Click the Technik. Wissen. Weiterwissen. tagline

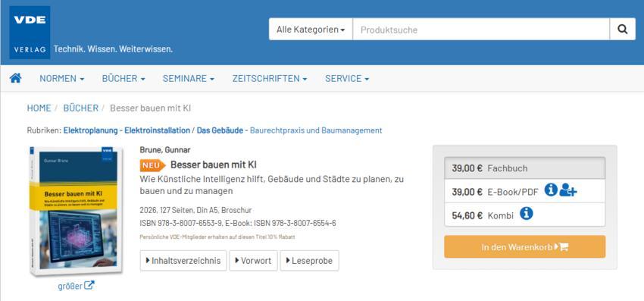click(x=114, y=49)
